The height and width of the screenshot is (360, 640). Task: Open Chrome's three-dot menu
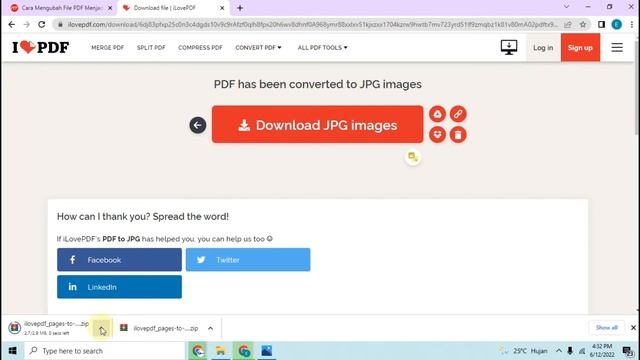coord(632,24)
